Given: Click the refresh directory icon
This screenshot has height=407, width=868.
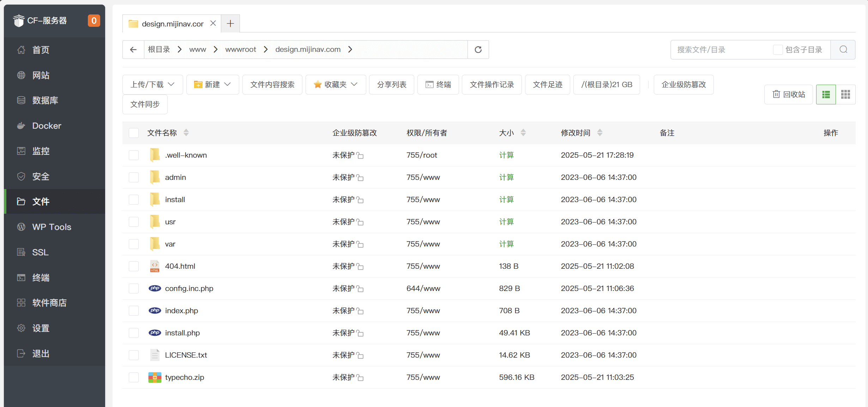Looking at the screenshot, I should point(478,50).
